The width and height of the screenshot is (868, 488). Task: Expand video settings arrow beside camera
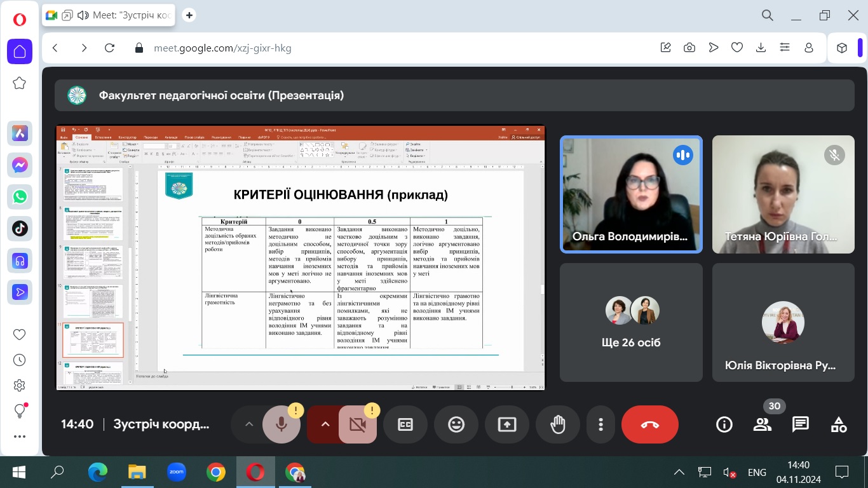coord(325,424)
